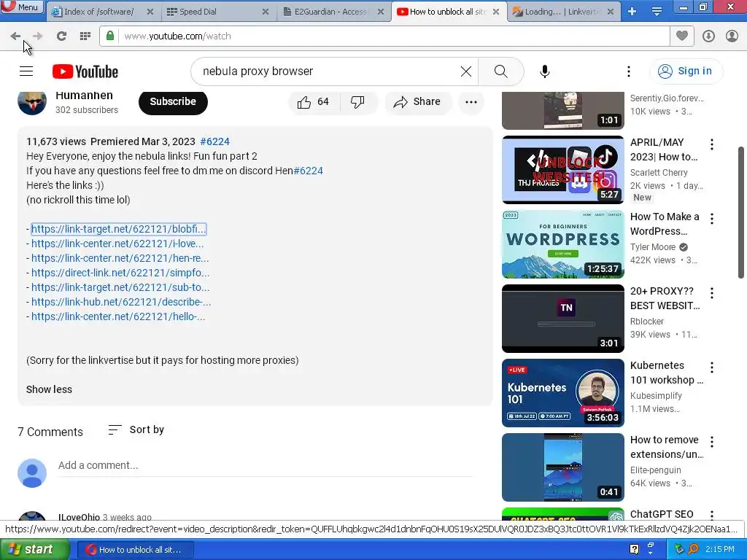Image resolution: width=747 pixels, height=560 pixels.
Task: Open options for How to remove extensions video
Action: coord(712,441)
